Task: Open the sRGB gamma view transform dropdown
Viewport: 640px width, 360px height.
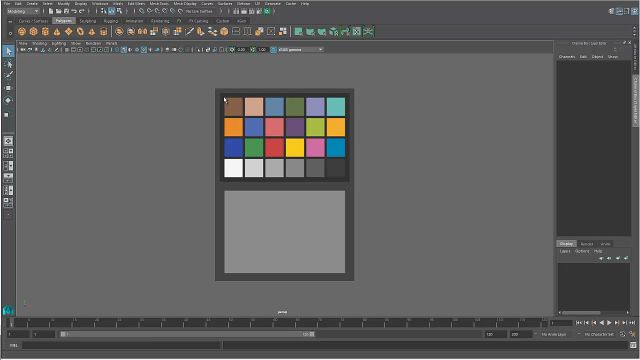Action: click(x=301, y=50)
